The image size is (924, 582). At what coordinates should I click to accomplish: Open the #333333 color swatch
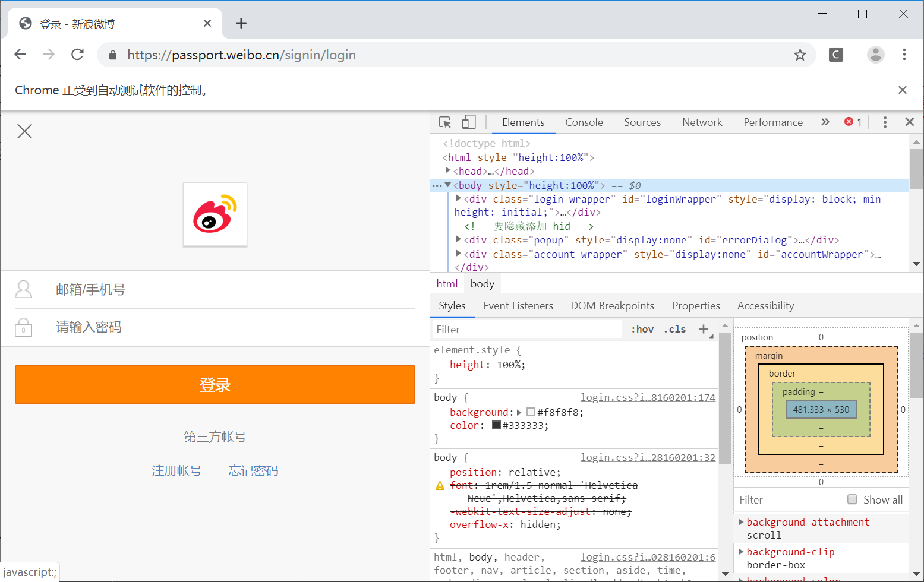(x=497, y=425)
